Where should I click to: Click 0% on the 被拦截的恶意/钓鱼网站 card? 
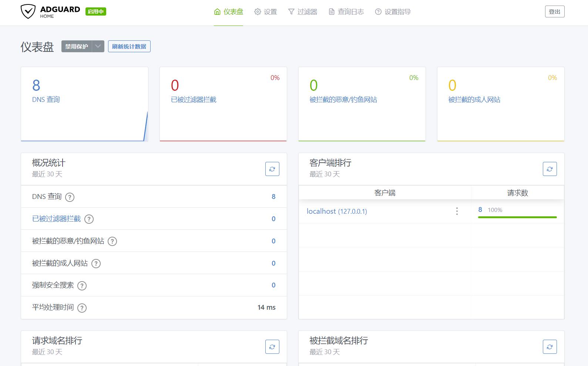coord(414,78)
